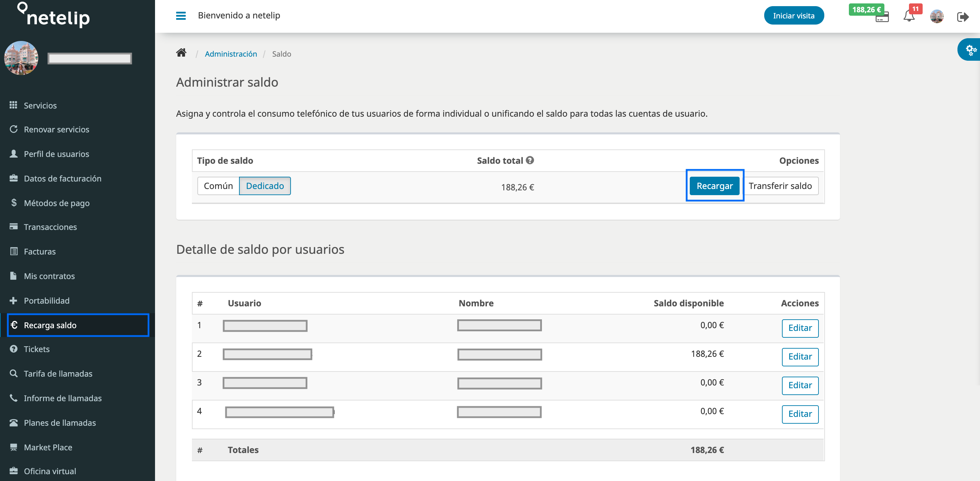Open notifications bell icon

click(x=909, y=16)
